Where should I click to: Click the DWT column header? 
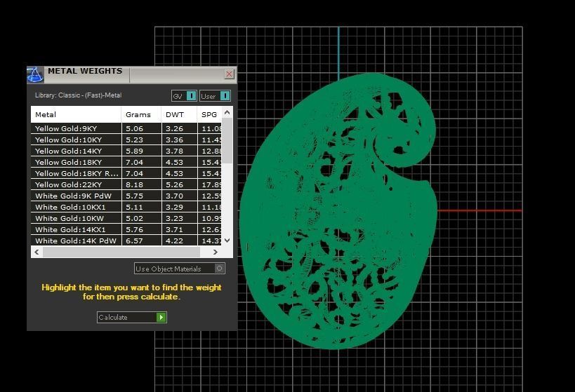(x=179, y=114)
